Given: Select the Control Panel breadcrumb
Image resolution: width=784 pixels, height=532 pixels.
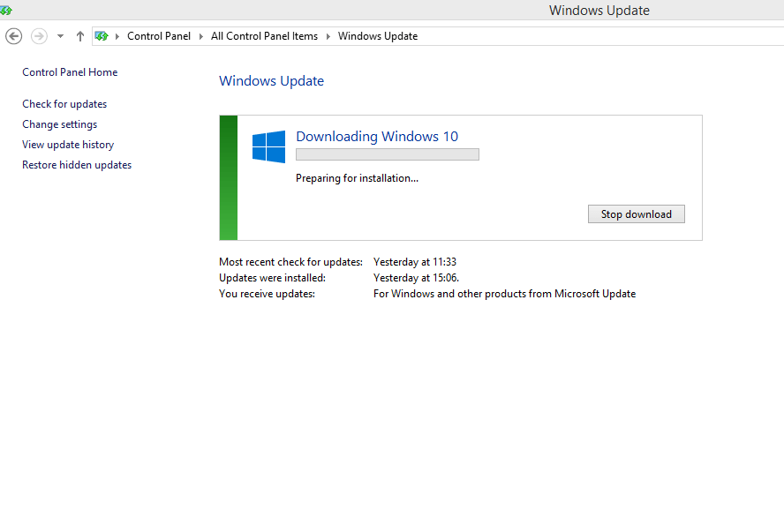Looking at the screenshot, I should (159, 36).
